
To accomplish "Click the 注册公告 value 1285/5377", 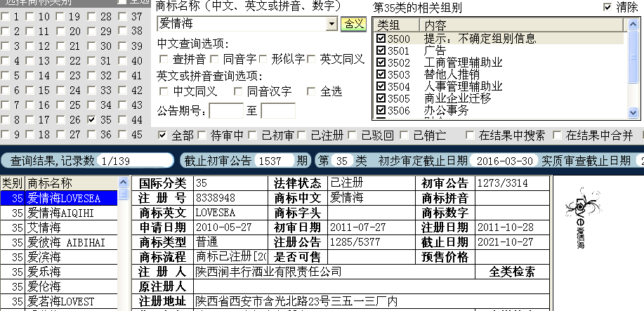I will [x=372, y=242].
